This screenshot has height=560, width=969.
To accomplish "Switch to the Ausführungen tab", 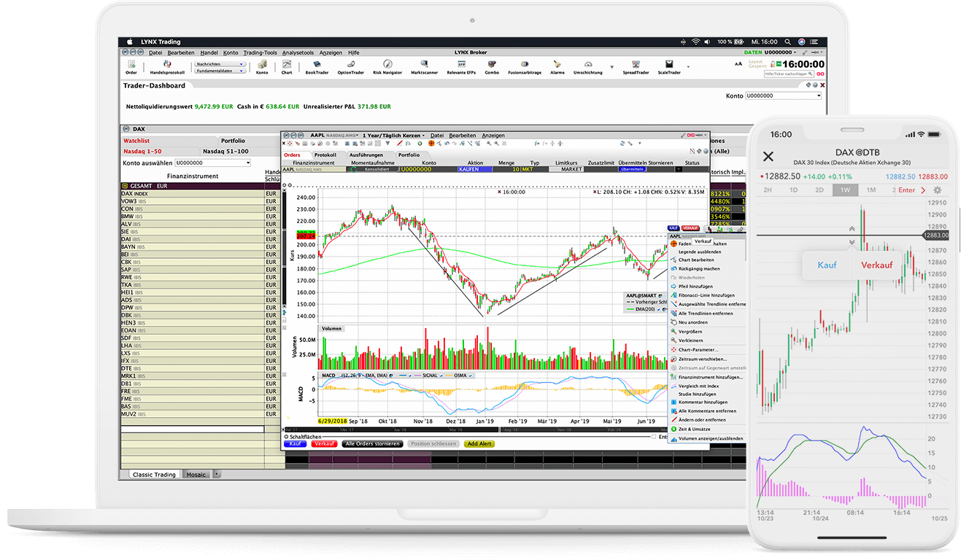I will click(x=366, y=155).
